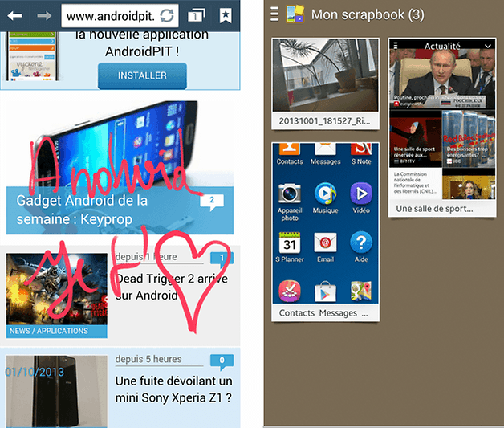504x428 pixels.
Task: Reload the page with refresh icon
Action: tap(167, 15)
